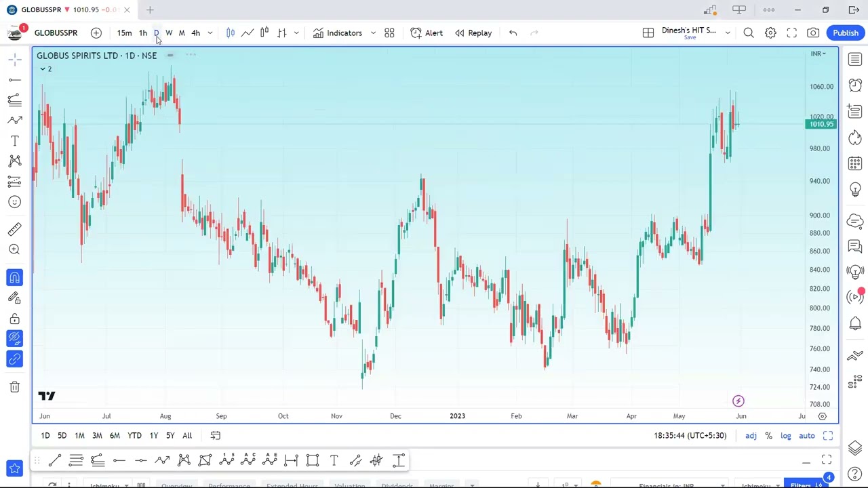Open the calendar panel in right sidebar
Image resolution: width=868 pixels, height=488 pixels.
tap(855, 163)
